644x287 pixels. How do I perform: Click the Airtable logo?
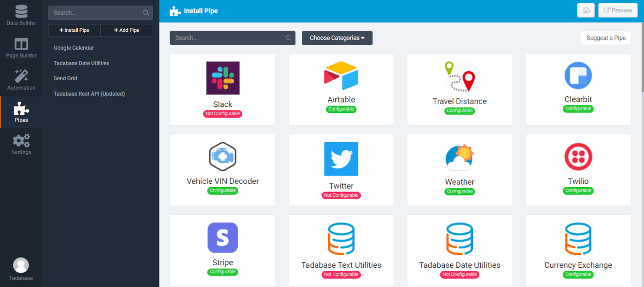pyautogui.click(x=341, y=76)
